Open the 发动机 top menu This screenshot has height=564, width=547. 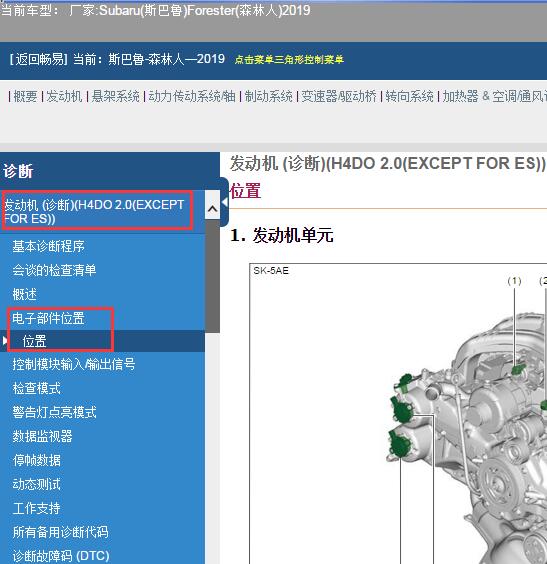[64, 96]
